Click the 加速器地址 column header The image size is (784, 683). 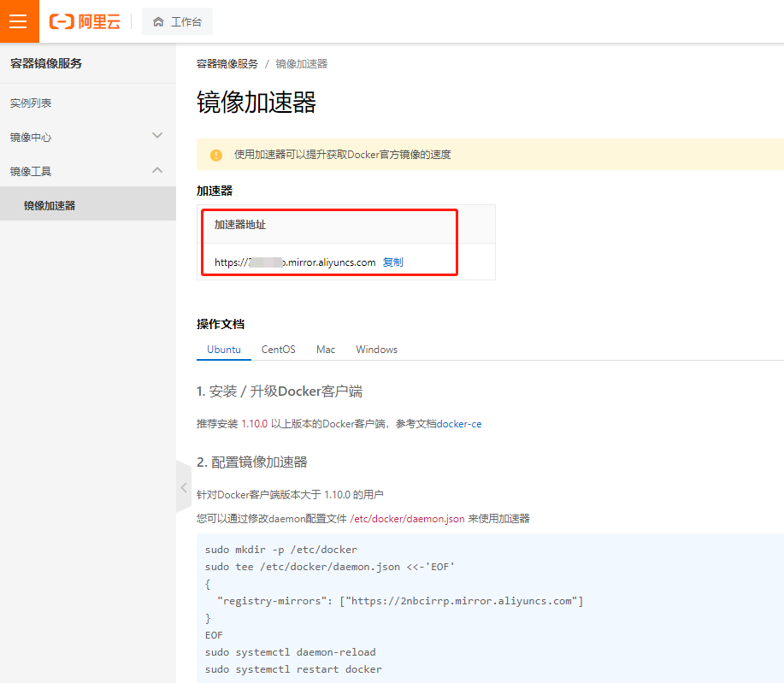point(240,225)
